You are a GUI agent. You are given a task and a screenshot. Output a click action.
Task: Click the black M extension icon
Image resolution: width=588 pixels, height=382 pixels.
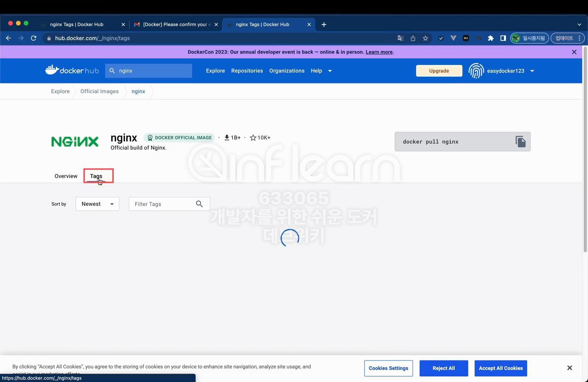466,38
